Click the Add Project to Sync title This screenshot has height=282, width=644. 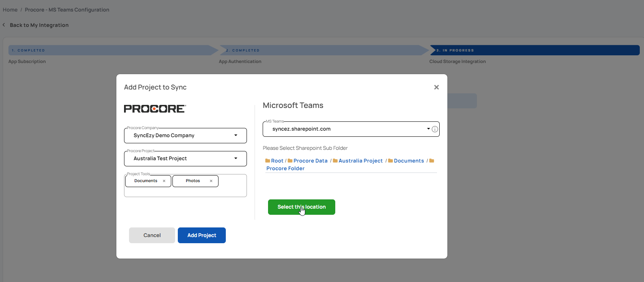point(155,87)
